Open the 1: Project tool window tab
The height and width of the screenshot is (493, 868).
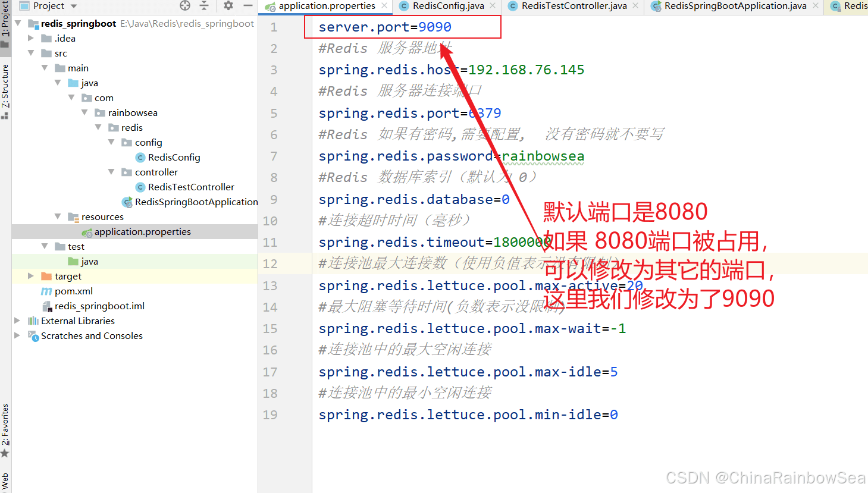pos(5,20)
